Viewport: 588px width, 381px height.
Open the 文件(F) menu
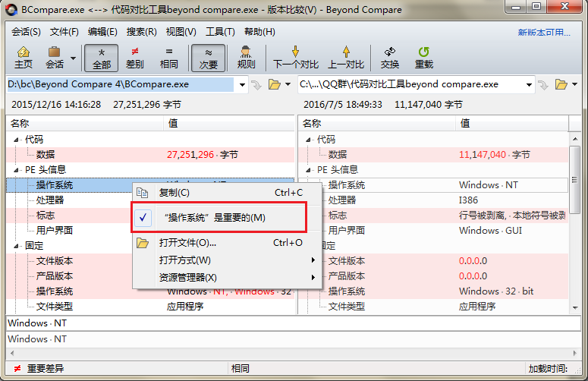64,32
